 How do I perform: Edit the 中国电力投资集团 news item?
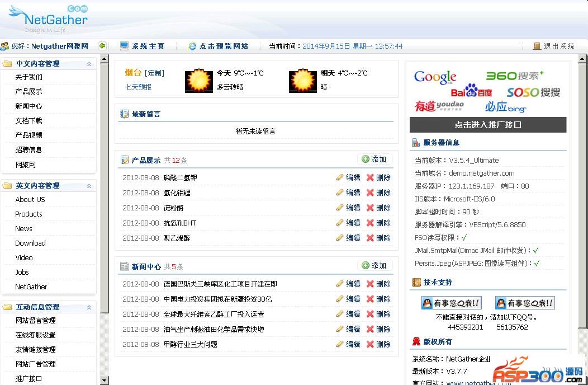point(348,299)
